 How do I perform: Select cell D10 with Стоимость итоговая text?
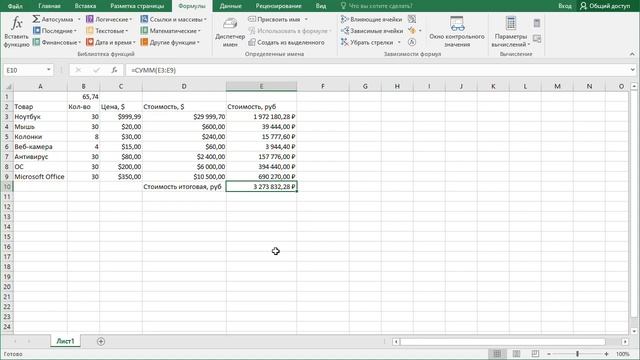point(184,187)
